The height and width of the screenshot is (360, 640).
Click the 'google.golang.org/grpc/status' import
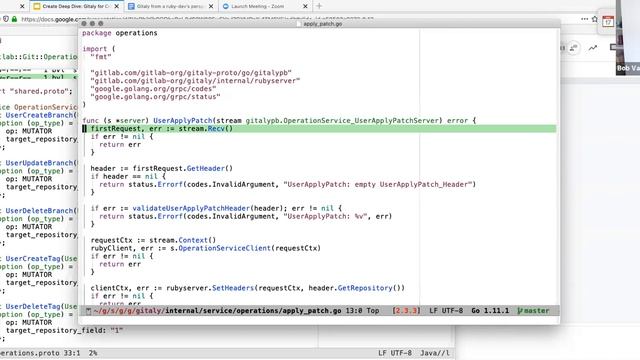click(x=155, y=97)
